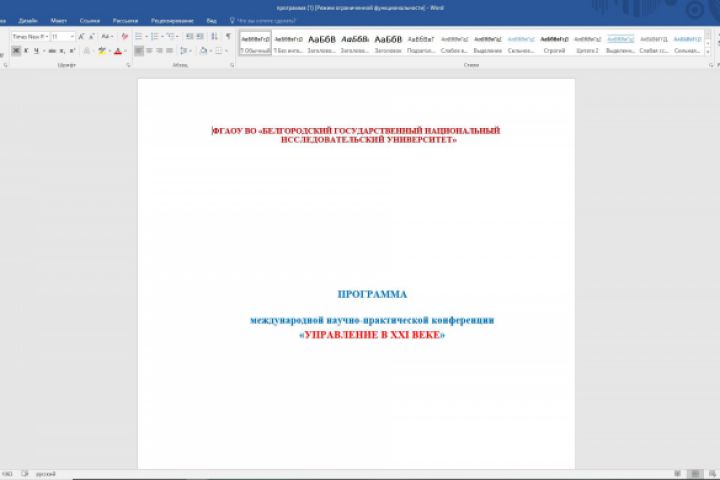This screenshot has width=720, height=480.
Task: Apply red font color button
Action: click(x=118, y=51)
